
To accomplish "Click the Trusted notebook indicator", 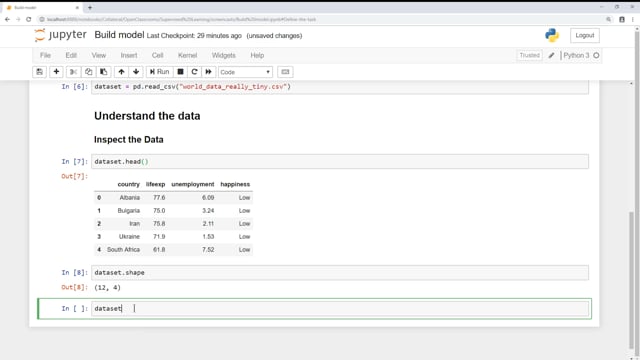I will pyautogui.click(x=529, y=55).
